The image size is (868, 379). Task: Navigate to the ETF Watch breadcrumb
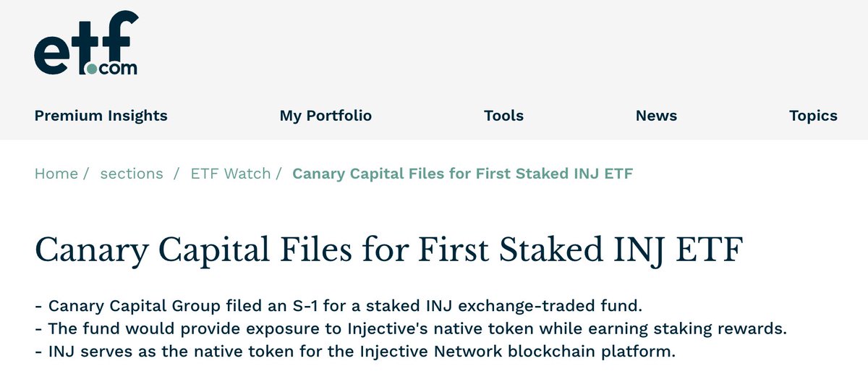231,174
